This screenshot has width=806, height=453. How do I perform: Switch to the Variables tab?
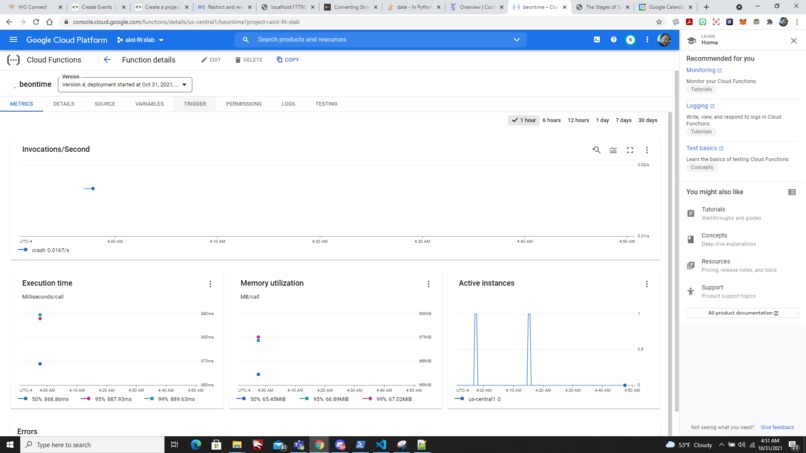coord(150,104)
